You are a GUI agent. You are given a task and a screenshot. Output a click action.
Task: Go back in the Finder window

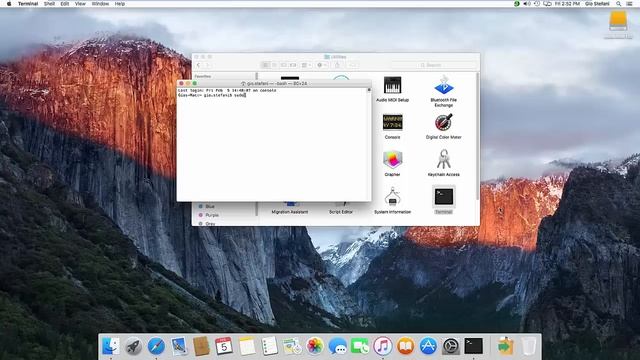[199, 65]
